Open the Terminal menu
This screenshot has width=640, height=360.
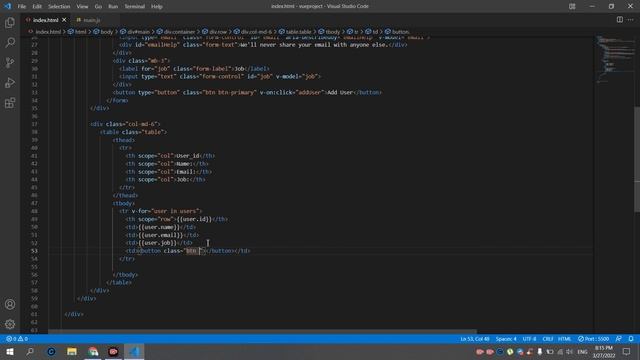(134, 7)
